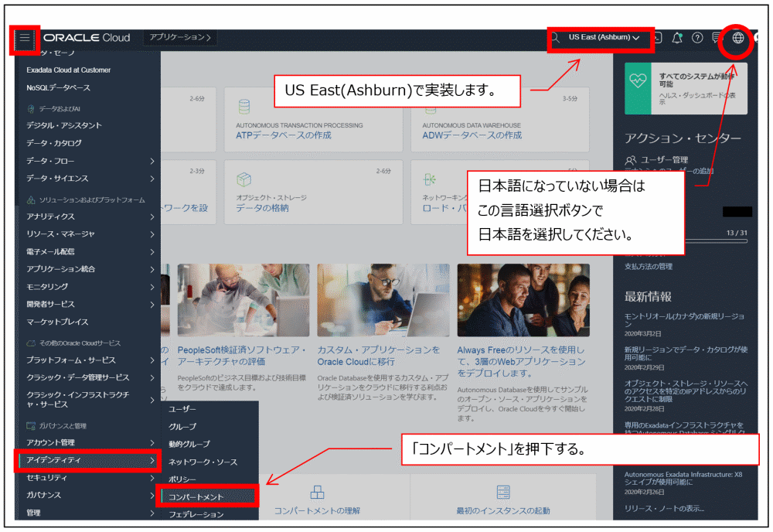Expand the データ・フロー submenu

(x=152, y=162)
